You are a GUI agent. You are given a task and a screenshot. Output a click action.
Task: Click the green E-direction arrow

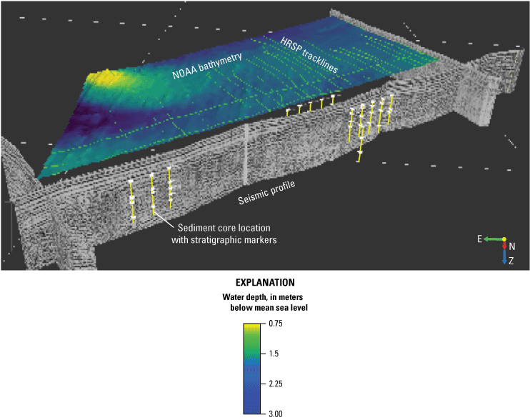click(x=493, y=239)
